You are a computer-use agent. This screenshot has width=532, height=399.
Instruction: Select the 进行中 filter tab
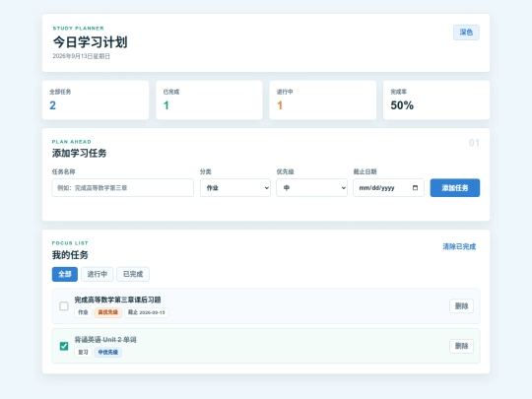click(97, 274)
